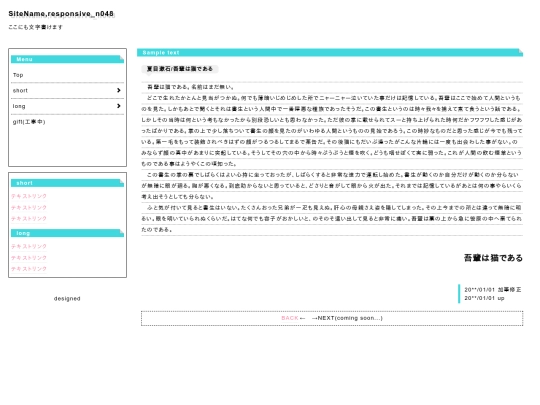Open the SiteName,responsive_n048 site title
This screenshot has height=405, width=540.
point(61,14)
